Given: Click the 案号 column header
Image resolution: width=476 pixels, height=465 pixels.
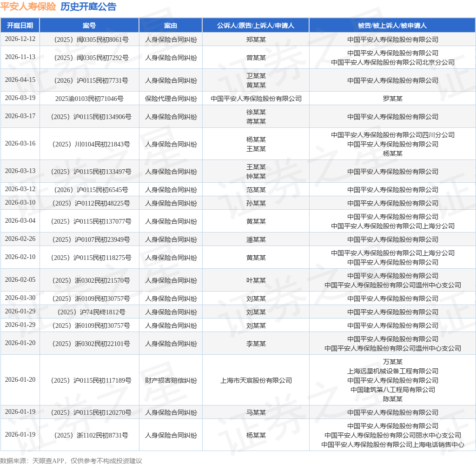Looking at the screenshot, I should point(89,26).
